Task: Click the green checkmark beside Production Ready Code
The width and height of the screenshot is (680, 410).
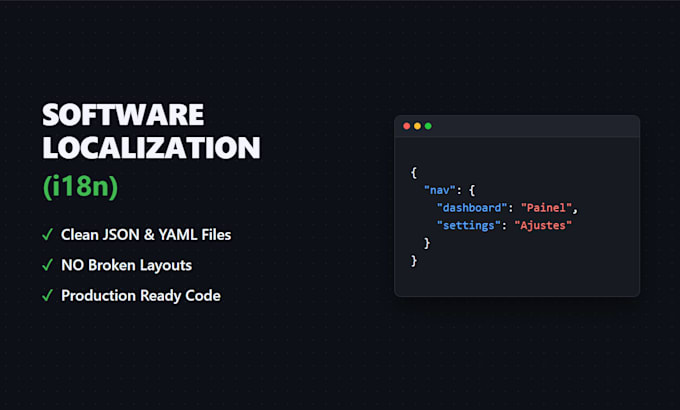Action: click(48, 295)
